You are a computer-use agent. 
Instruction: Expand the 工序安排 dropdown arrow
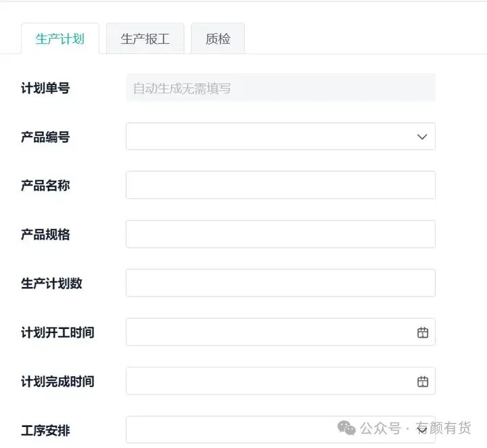pyautogui.click(x=422, y=430)
